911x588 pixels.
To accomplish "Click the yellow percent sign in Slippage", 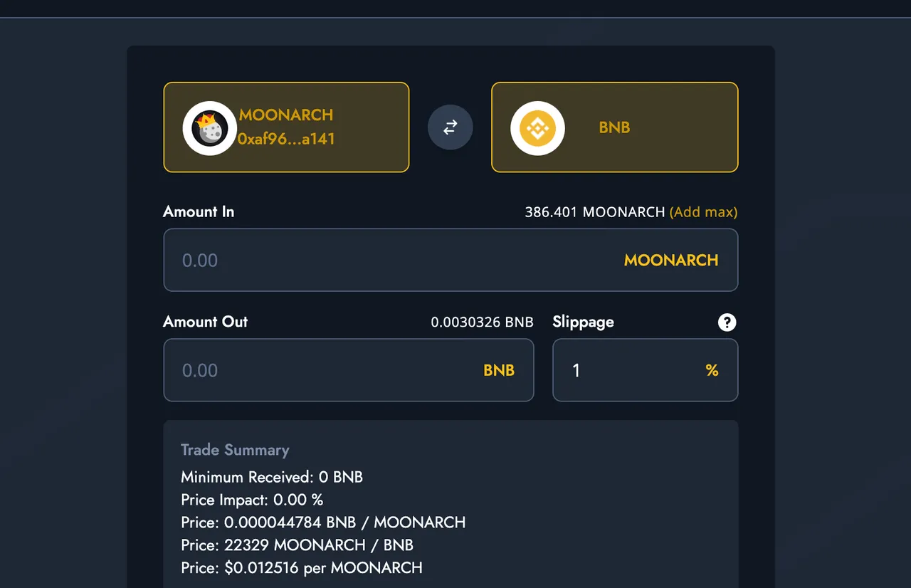I will (x=712, y=371).
